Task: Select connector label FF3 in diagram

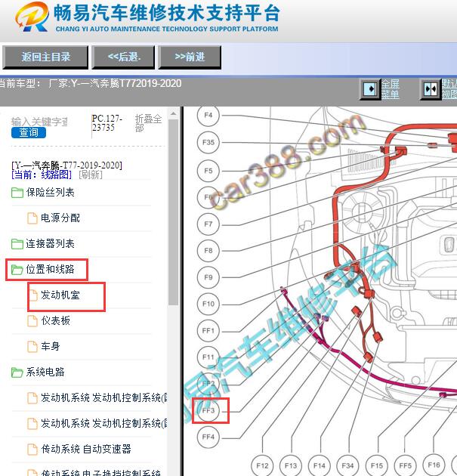Action: click(208, 410)
